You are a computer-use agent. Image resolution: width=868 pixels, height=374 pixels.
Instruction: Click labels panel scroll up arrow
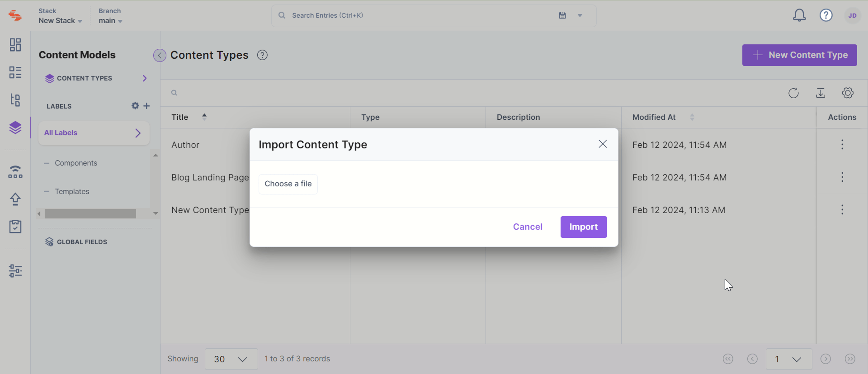pos(155,155)
